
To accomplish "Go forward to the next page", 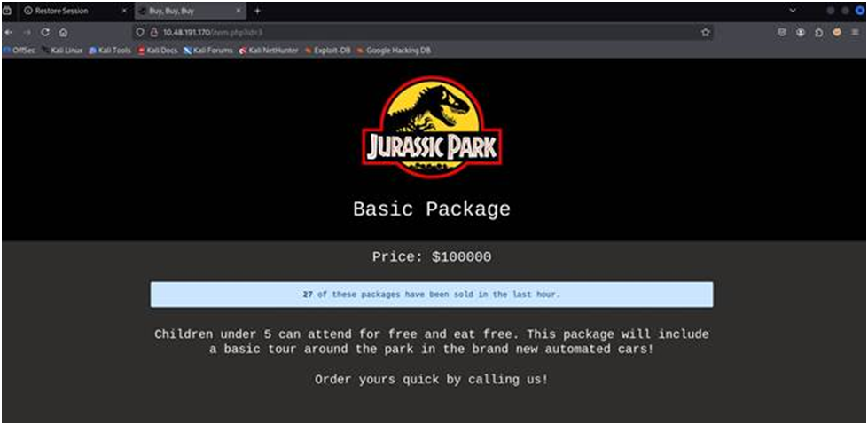I will point(27,33).
